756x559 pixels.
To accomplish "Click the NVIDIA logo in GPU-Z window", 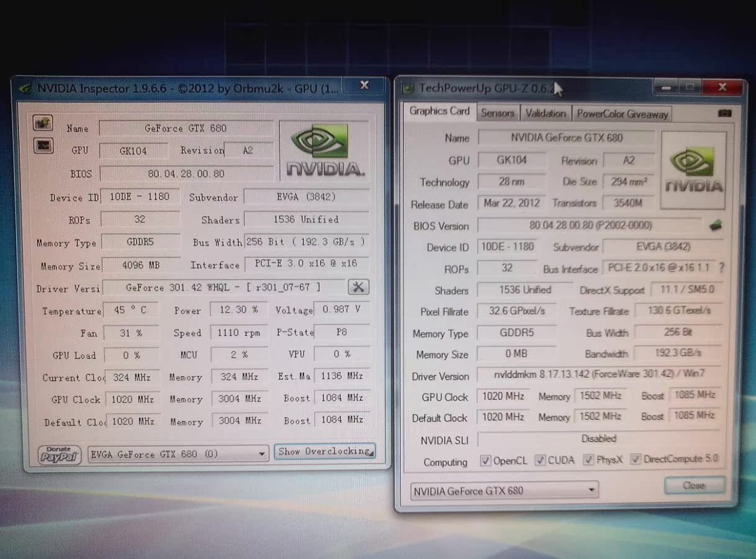I will 693,170.
